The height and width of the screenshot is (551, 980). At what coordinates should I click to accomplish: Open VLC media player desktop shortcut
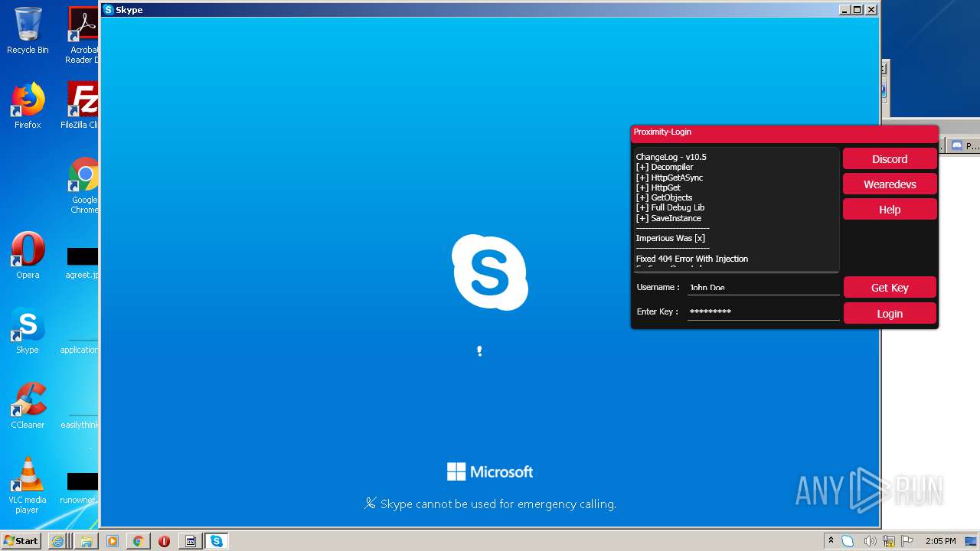[28, 485]
